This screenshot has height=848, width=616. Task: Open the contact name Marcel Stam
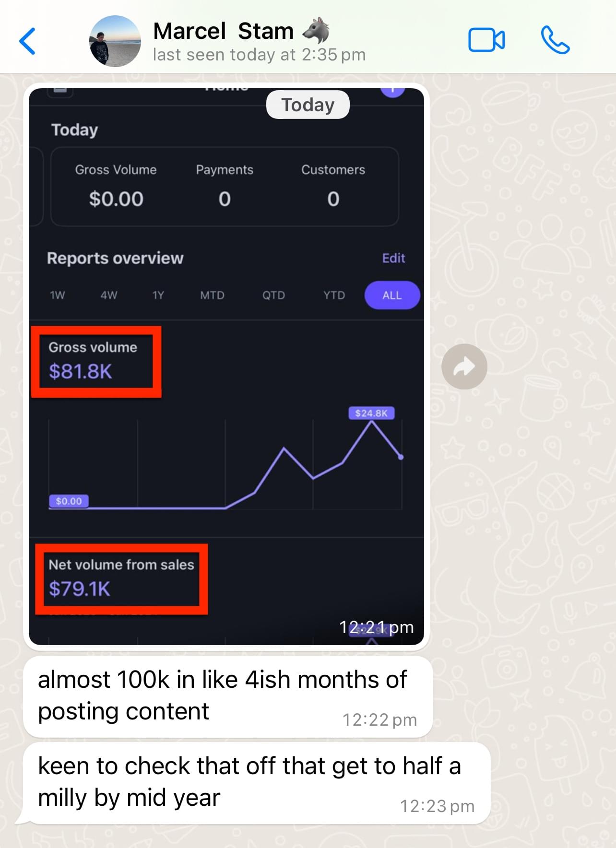(x=224, y=31)
